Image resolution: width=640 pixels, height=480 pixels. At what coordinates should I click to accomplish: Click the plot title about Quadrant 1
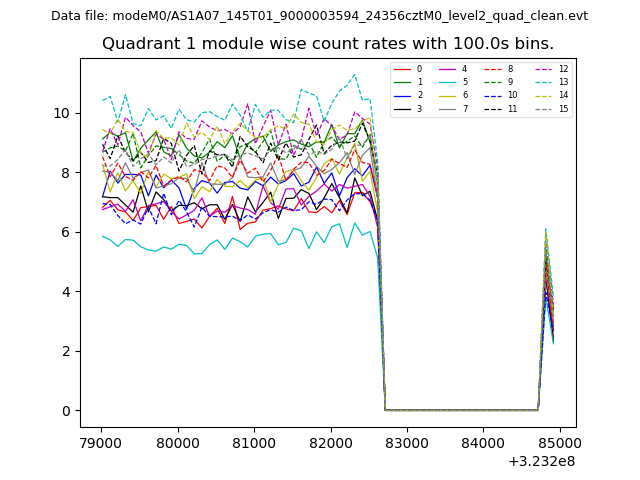tap(328, 44)
